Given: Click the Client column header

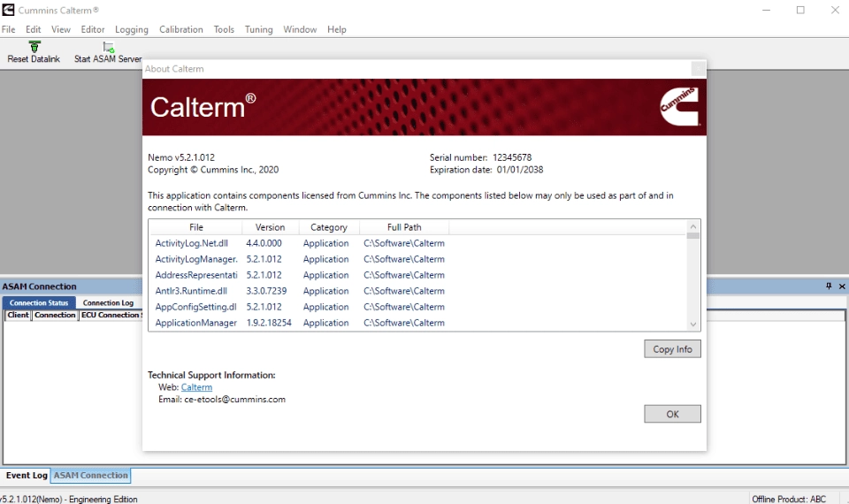Looking at the screenshot, I should click(19, 315).
